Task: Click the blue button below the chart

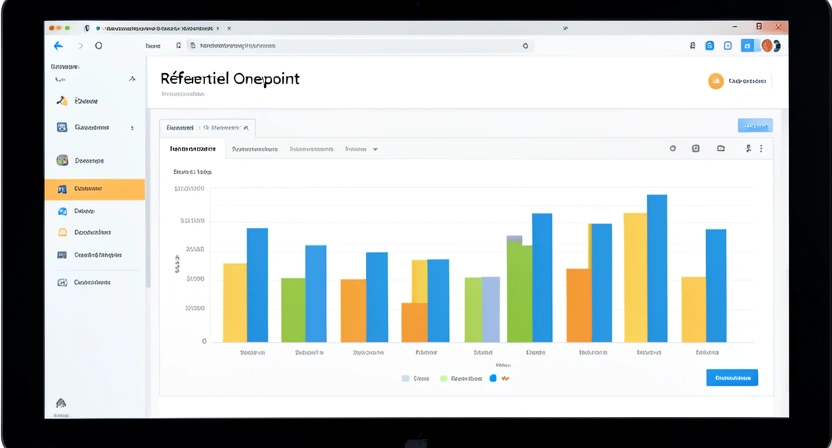Action: click(x=731, y=378)
